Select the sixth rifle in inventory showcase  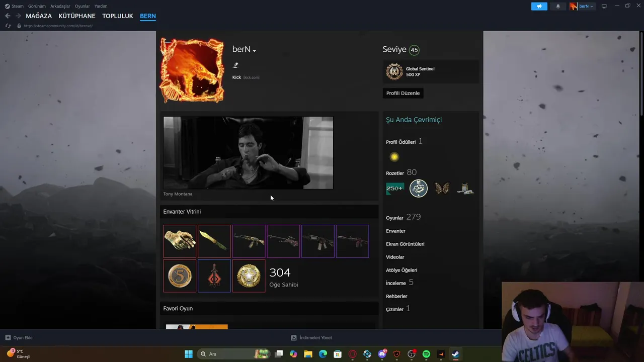click(x=352, y=241)
